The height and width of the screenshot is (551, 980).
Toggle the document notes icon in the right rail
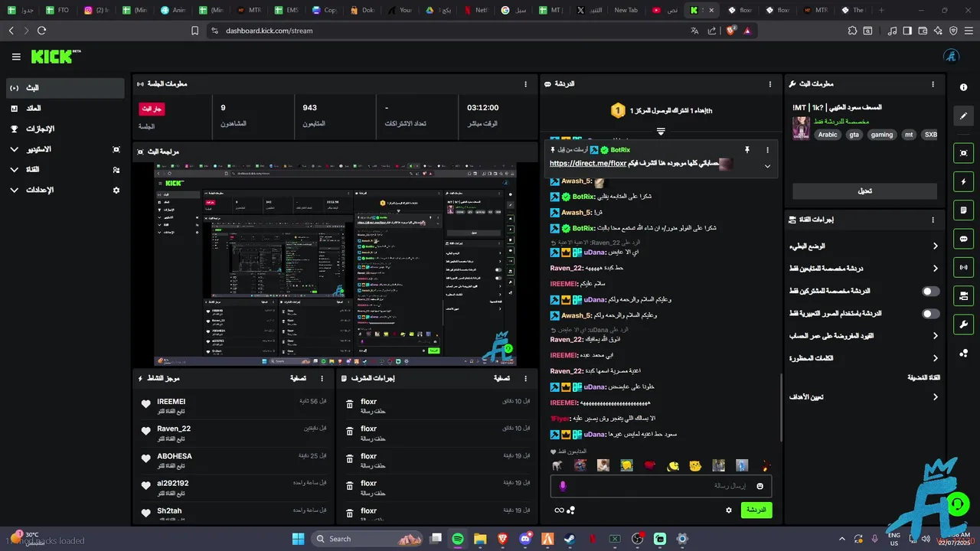[x=963, y=210]
